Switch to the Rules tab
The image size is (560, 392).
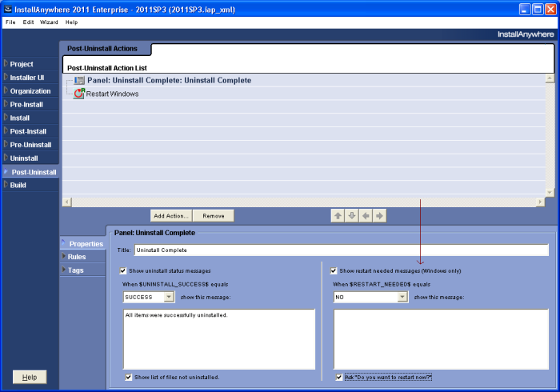coord(77,257)
